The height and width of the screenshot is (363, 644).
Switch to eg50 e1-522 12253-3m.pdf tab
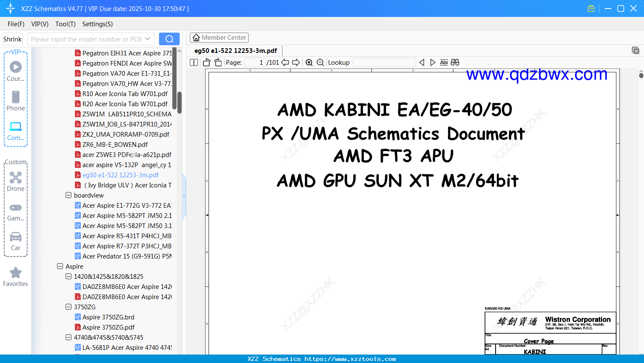pos(236,50)
